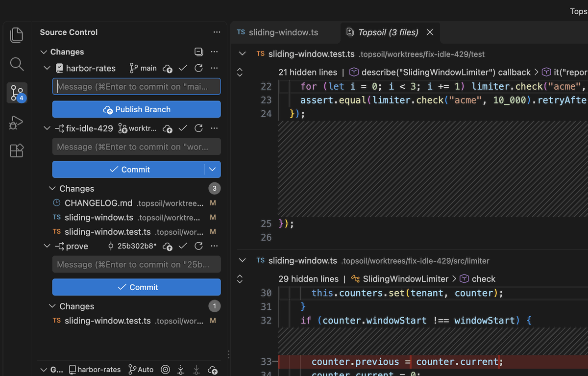Open more actions for prove worktree
Screen dimensions: 588x376
(214, 246)
